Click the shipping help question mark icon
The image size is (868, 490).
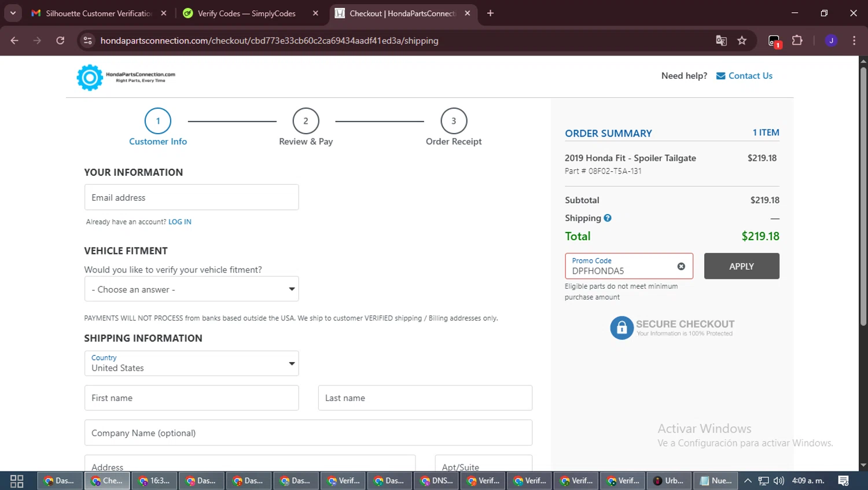click(x=608, y=218)
